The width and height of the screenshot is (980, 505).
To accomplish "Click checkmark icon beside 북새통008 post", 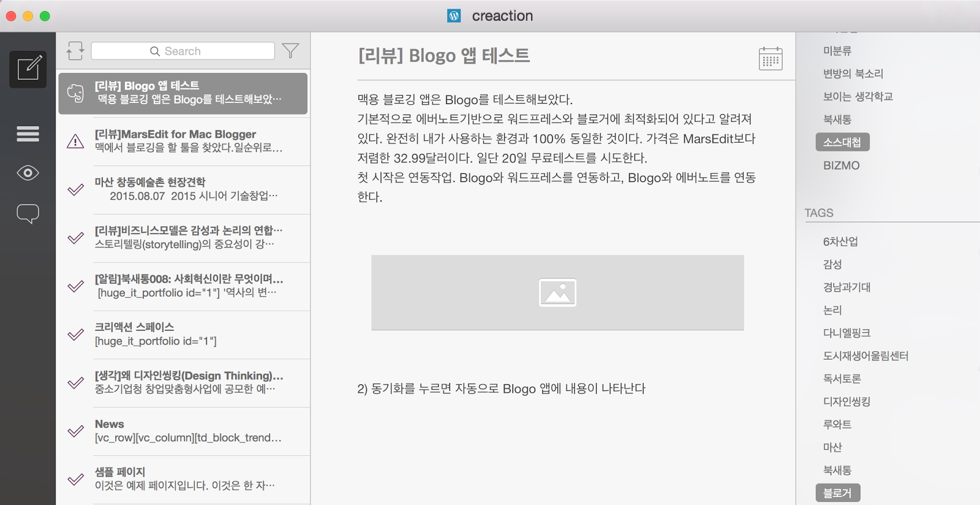I will click(x=75, y=286).
